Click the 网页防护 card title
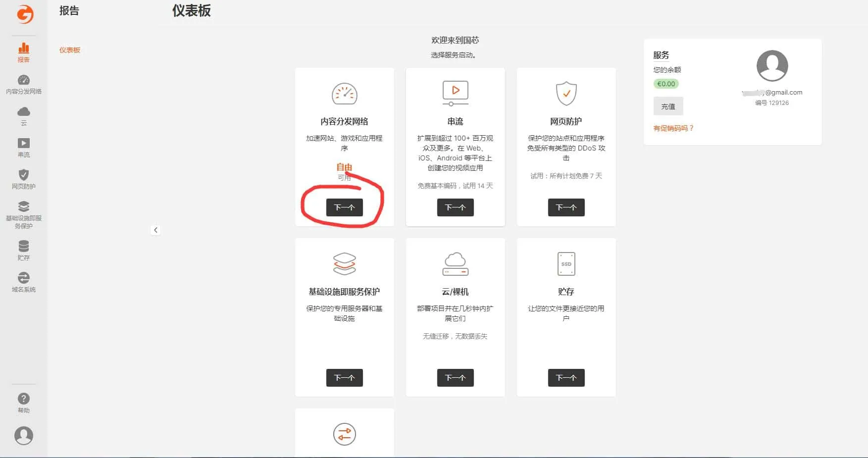The image size is (868, 458). 566,121
